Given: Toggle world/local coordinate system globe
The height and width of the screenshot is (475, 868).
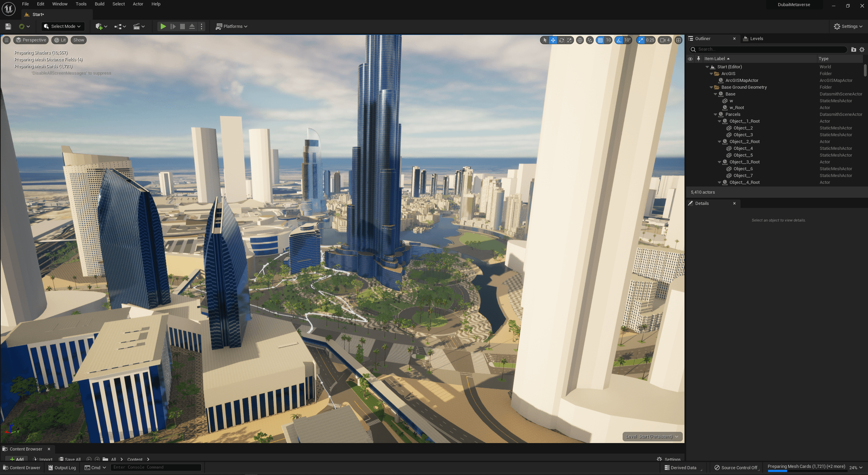Looking at the screenshot, I should [580, 40].
